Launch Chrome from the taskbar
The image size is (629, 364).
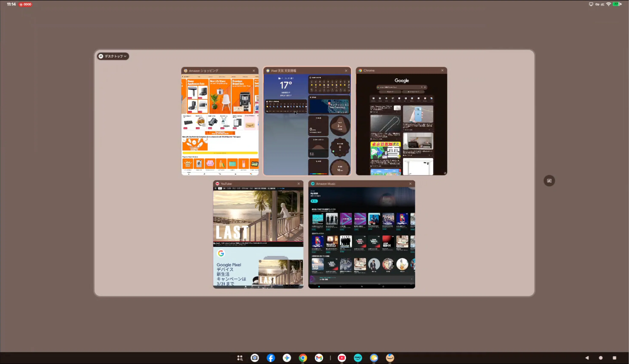303,358
